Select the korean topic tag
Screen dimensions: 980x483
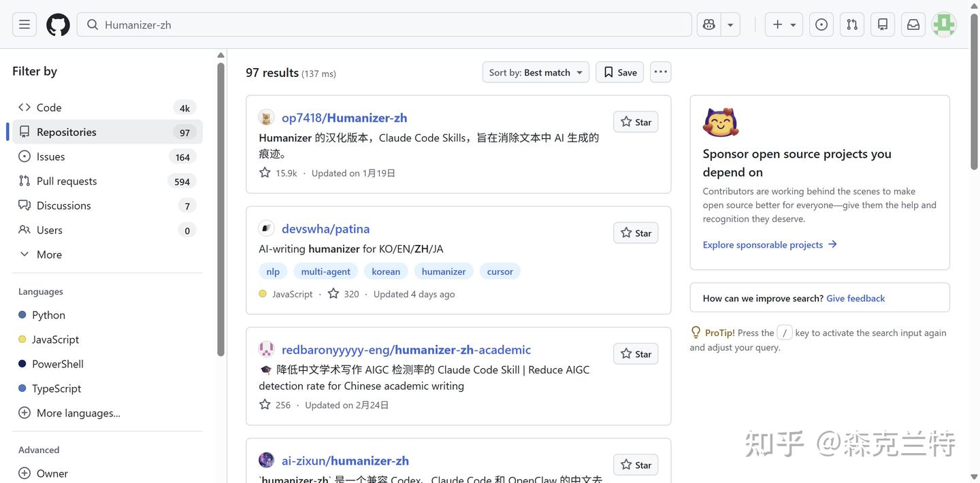click(386, 271)
